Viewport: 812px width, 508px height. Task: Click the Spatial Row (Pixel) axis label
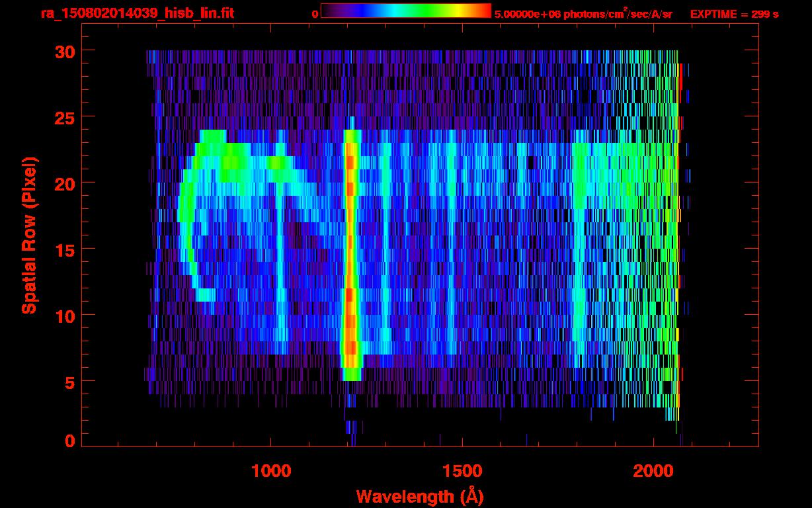(29, 235)
